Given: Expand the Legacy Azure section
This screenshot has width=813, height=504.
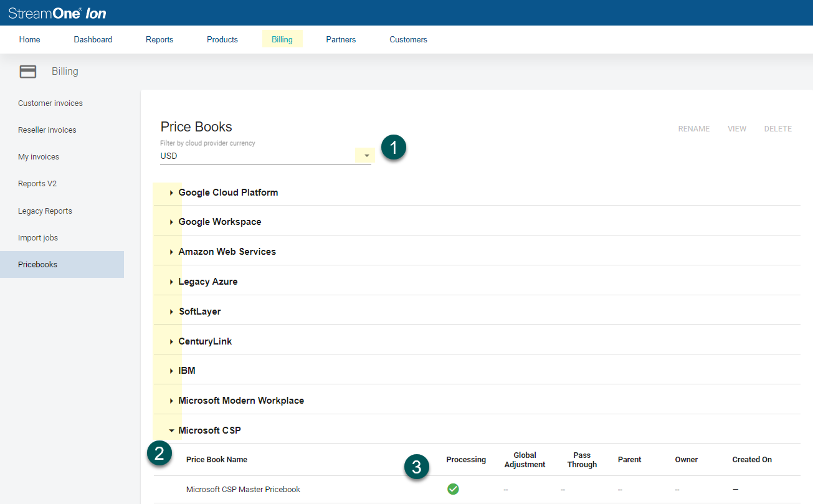Looking at the screenshot, I should tap(171, 282).
